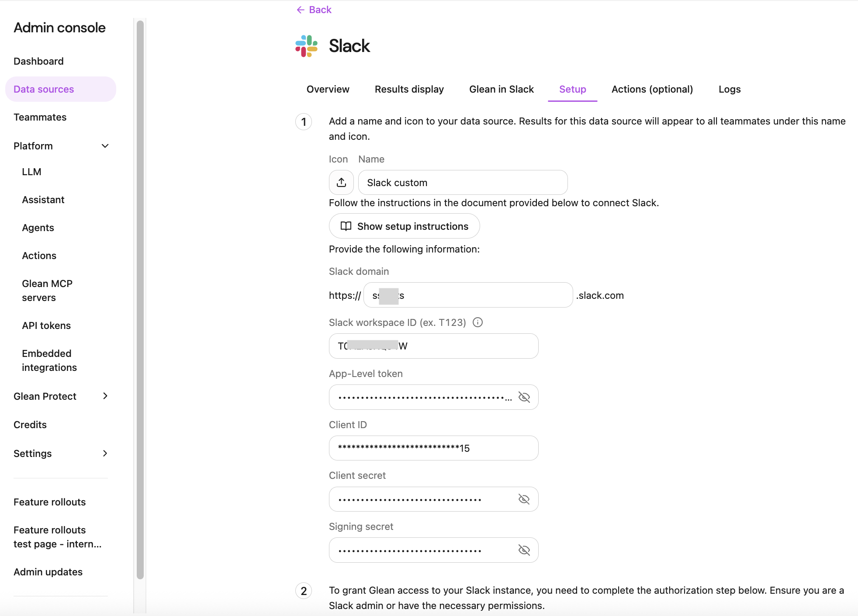Reveal the Signing secret value
This screenshot has width=858, height=616.
click(x=524, y=550)
